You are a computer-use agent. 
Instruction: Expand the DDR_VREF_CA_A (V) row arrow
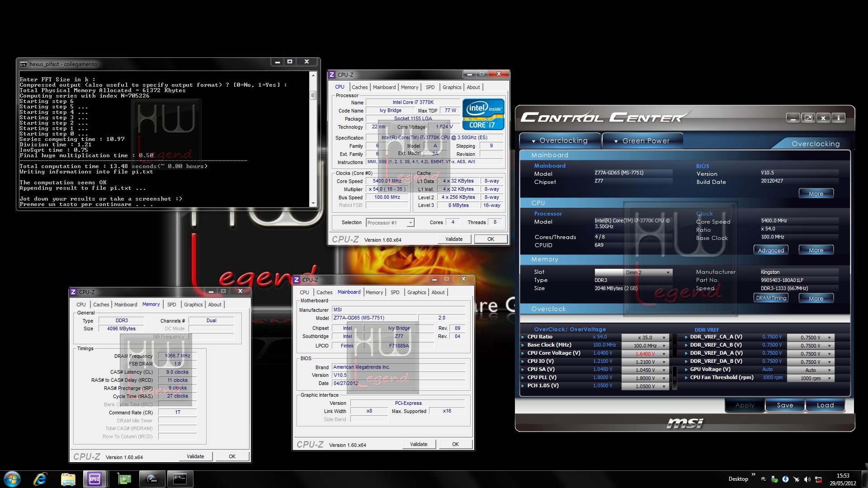coord(686,337)
